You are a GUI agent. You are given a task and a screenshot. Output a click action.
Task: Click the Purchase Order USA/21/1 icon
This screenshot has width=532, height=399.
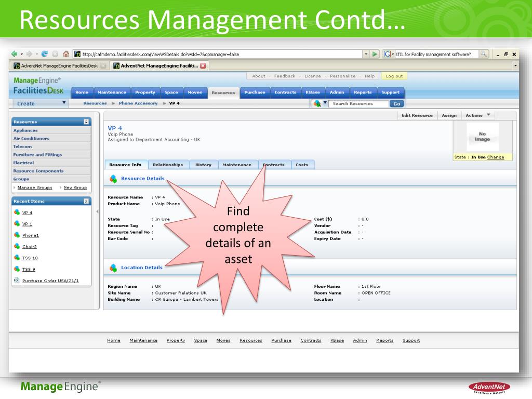point(17,280)
